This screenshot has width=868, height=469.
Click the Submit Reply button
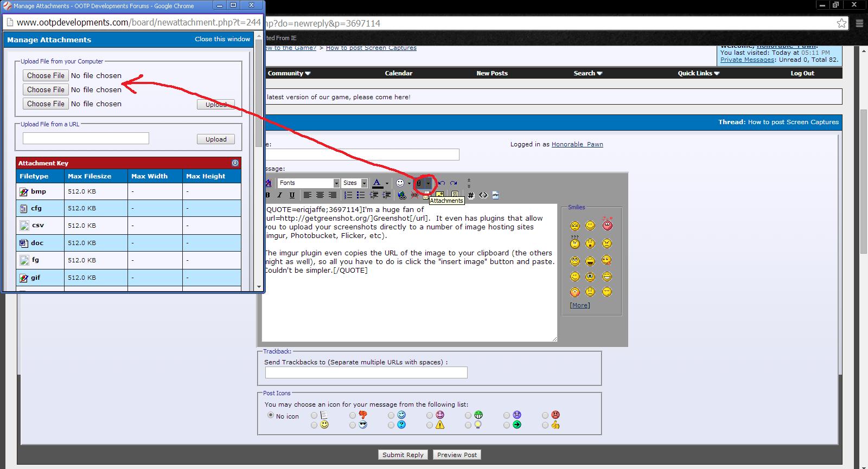[403, 455]
